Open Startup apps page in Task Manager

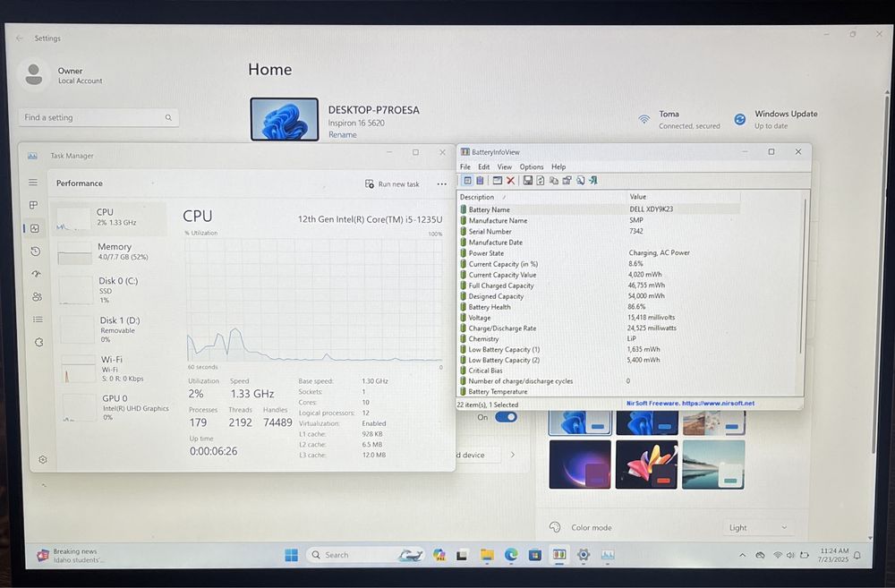click(36, 274)
